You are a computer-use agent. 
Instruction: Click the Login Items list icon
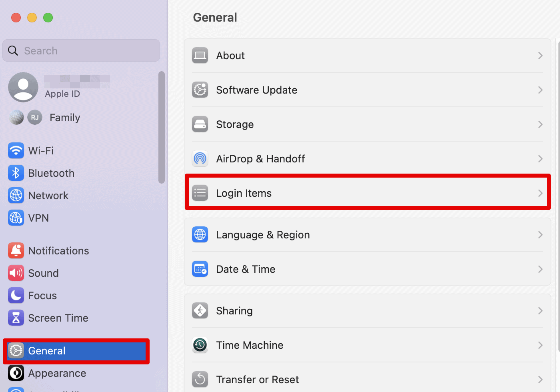coord(200,193)
